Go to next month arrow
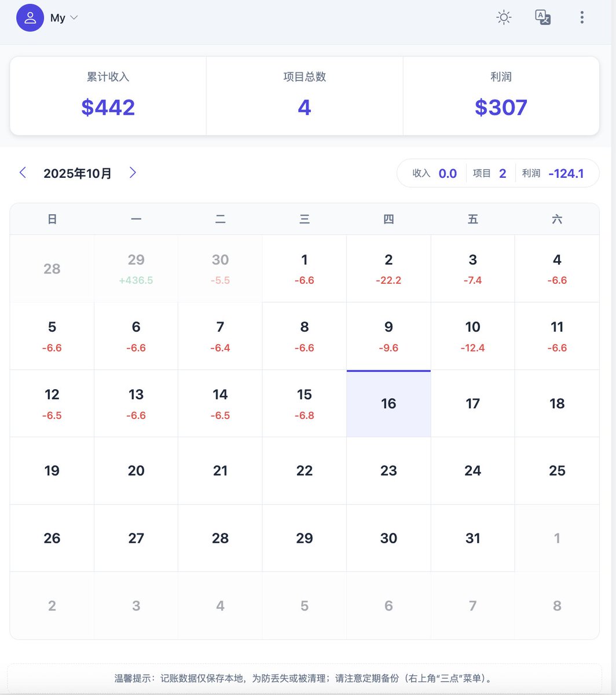The image size is (616, 695). [x=133, y=173]
